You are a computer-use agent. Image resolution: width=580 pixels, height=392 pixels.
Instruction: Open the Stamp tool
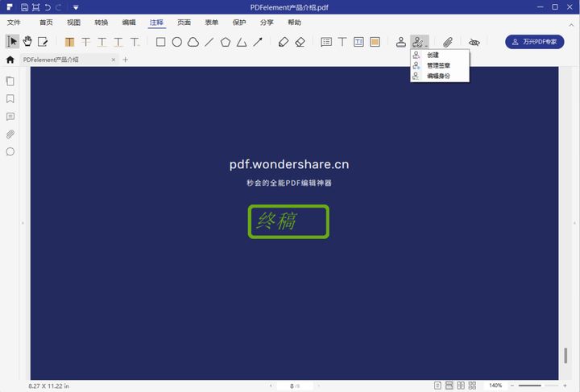click(401, 42)
